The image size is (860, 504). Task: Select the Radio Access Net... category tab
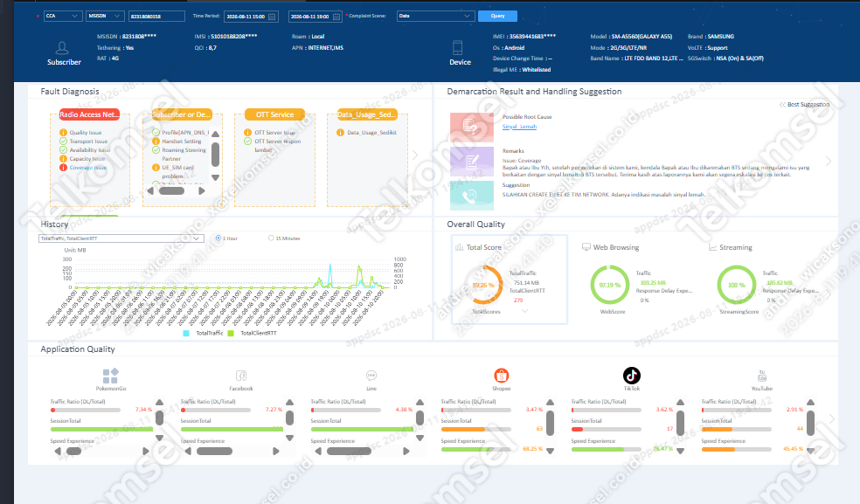(x=89, y=114)
